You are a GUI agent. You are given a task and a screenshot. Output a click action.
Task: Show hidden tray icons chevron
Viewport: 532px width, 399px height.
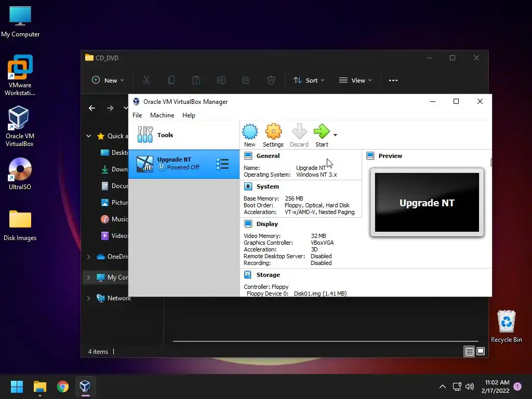[x=443, y=387]
